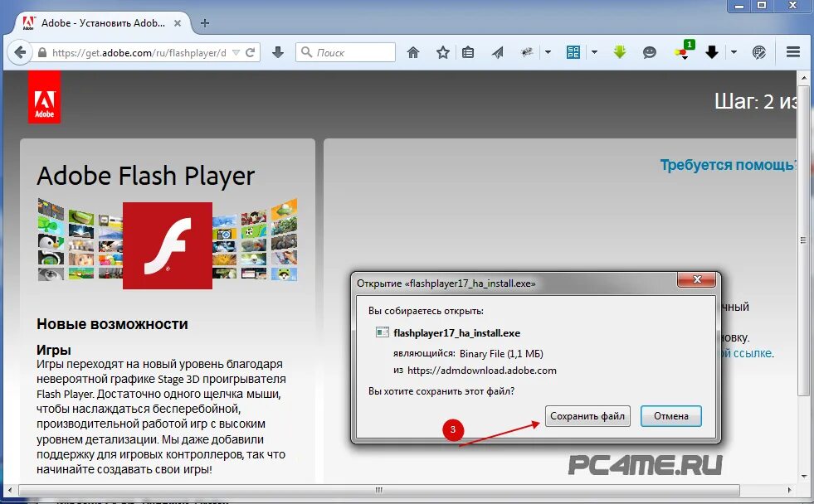Click horizontal scrollbar left arrow
Screen dimensions: 814x504
10,490
